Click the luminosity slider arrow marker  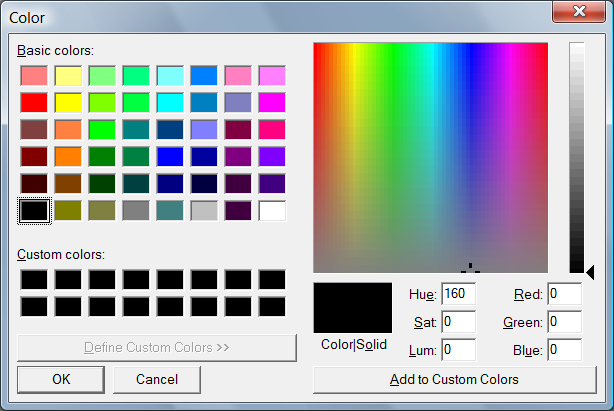point(590,270)
